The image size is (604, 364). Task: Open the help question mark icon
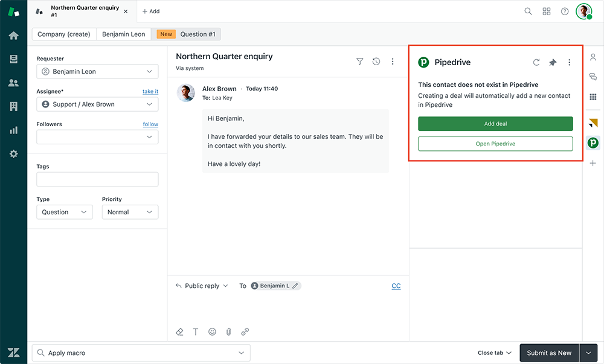(565, 11)
